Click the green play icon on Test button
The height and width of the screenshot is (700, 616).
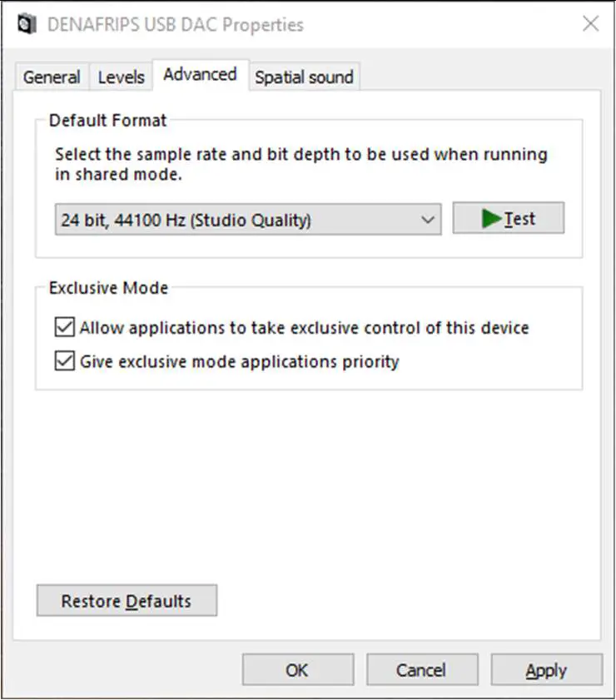point(493,218)
